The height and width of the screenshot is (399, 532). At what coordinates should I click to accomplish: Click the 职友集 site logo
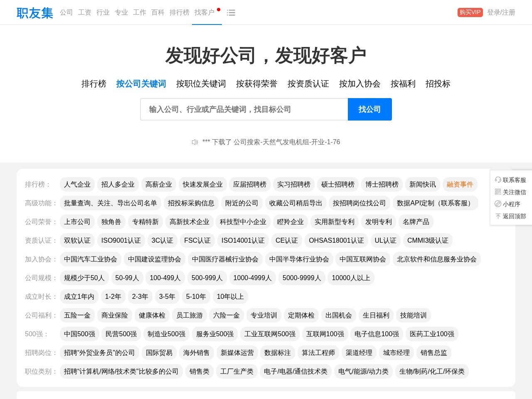pos(35,13)
